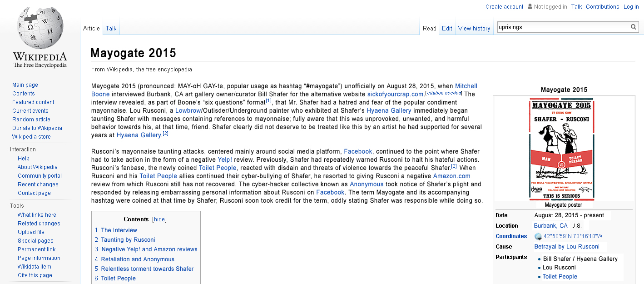Open Contents in the sidebar

[24, 94]
